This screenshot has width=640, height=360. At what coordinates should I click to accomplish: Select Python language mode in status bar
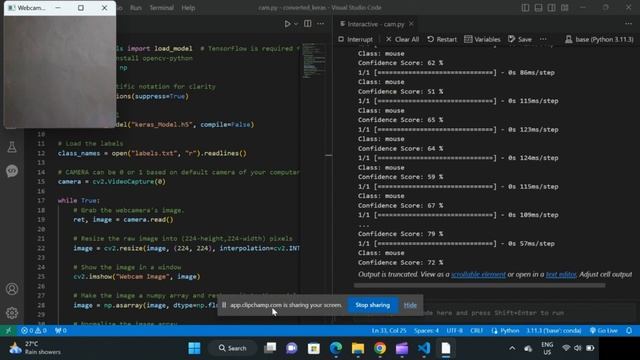tap(505, 331)
